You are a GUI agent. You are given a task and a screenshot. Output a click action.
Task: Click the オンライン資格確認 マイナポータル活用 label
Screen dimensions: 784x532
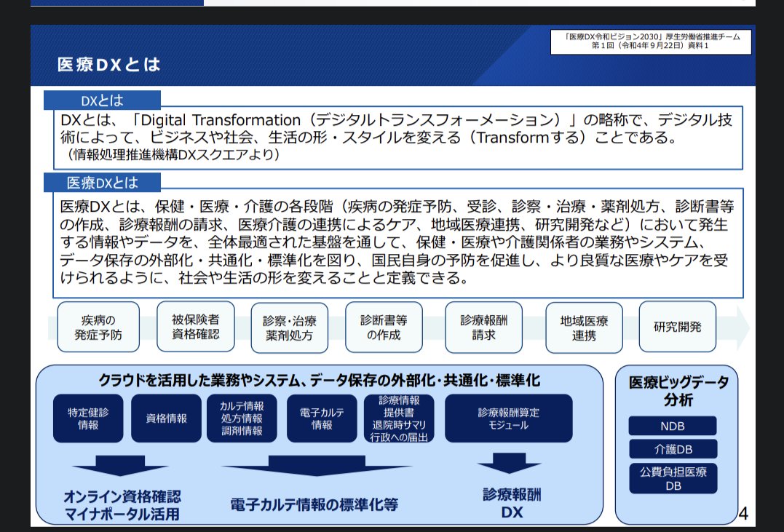click(x=122, y=505)
